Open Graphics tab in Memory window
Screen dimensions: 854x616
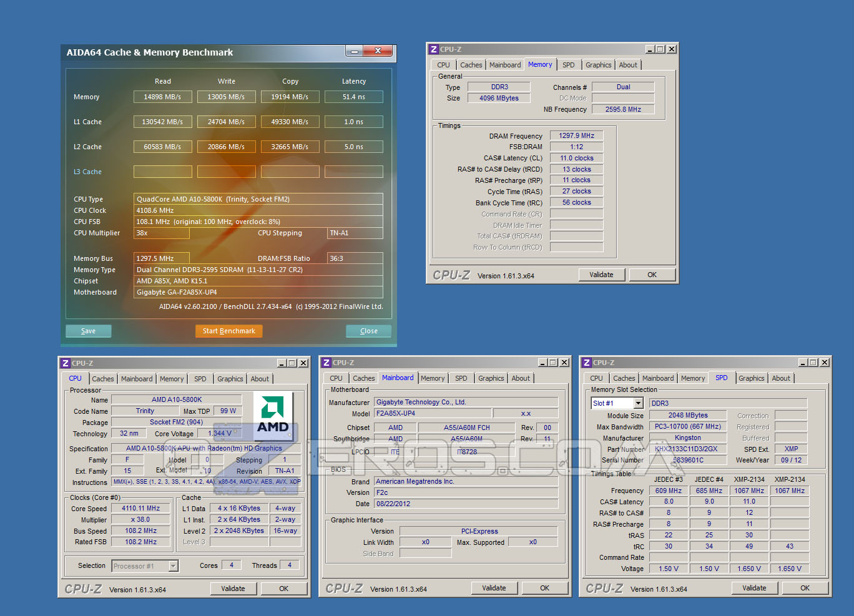[x=599, y=65]
